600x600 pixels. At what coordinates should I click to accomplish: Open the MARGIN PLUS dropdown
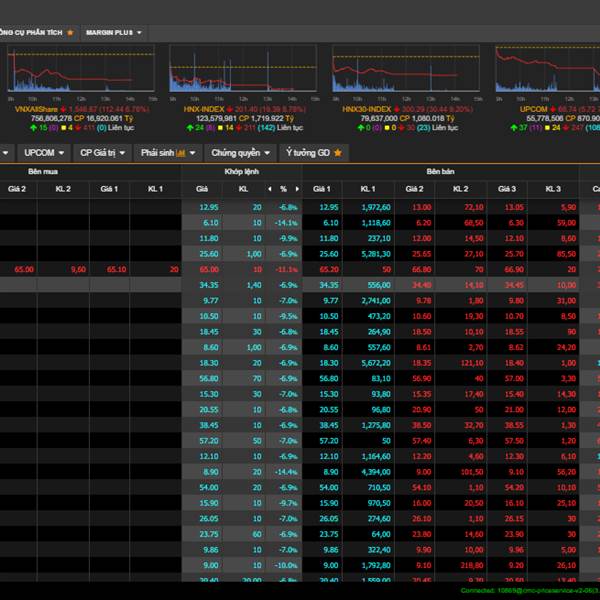tap(114, 33)
